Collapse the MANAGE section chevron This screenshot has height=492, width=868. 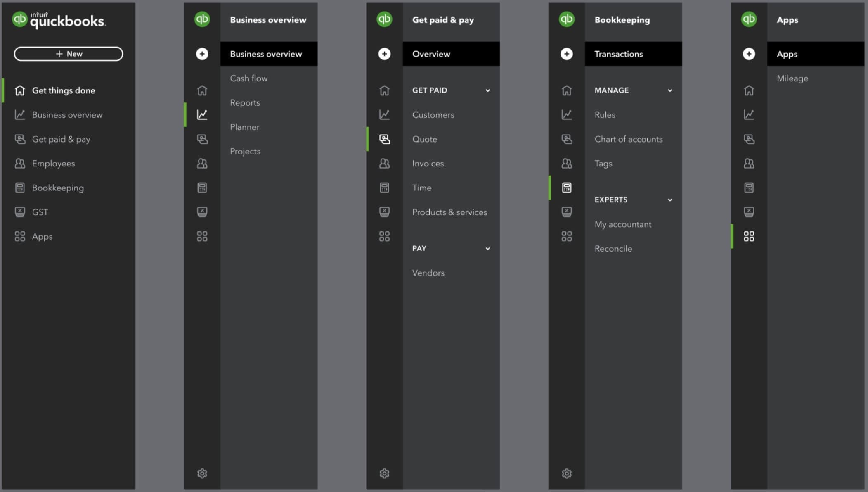(x=670, y=90)
